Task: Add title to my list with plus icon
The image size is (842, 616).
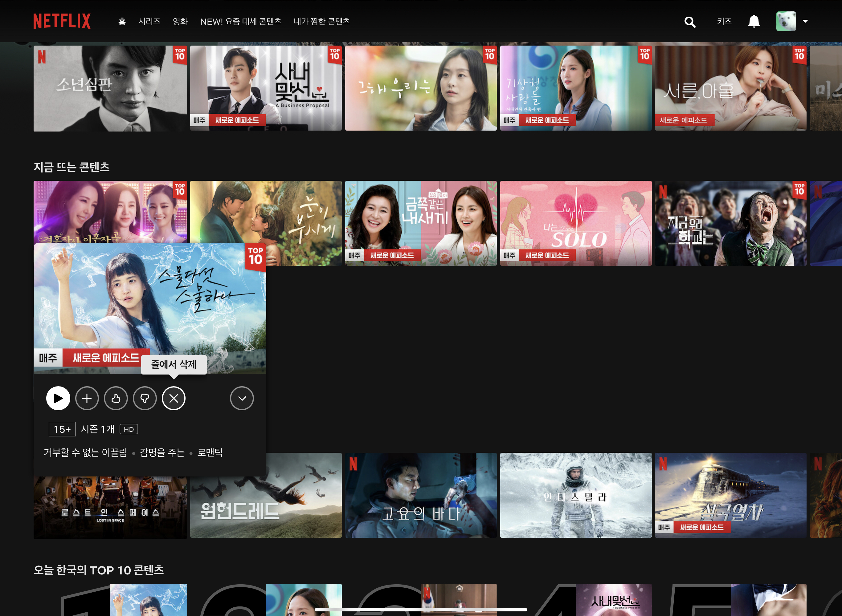Action: tap(87, 398)
